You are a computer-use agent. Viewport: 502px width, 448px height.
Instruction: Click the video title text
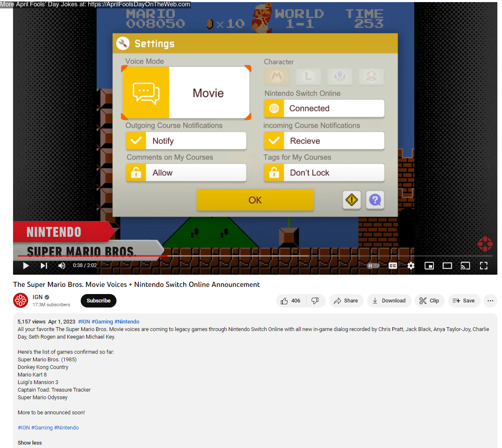(x=136, y=284)
